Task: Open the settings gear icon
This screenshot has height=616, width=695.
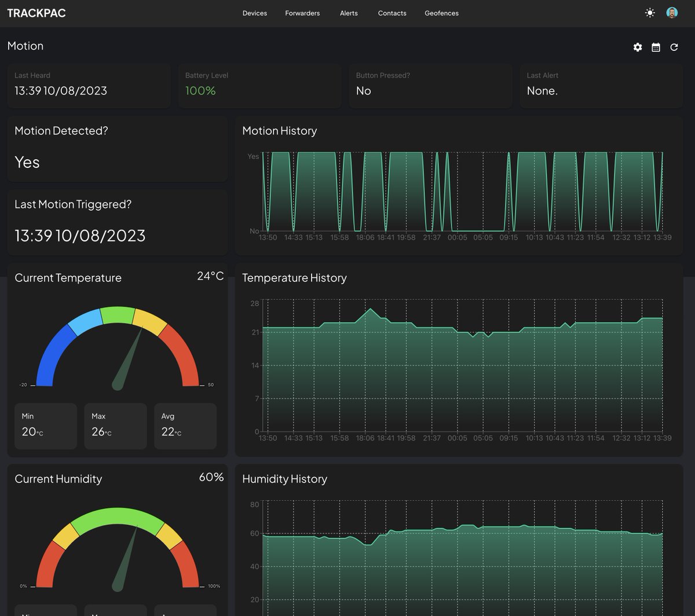Action: [638, 47]
